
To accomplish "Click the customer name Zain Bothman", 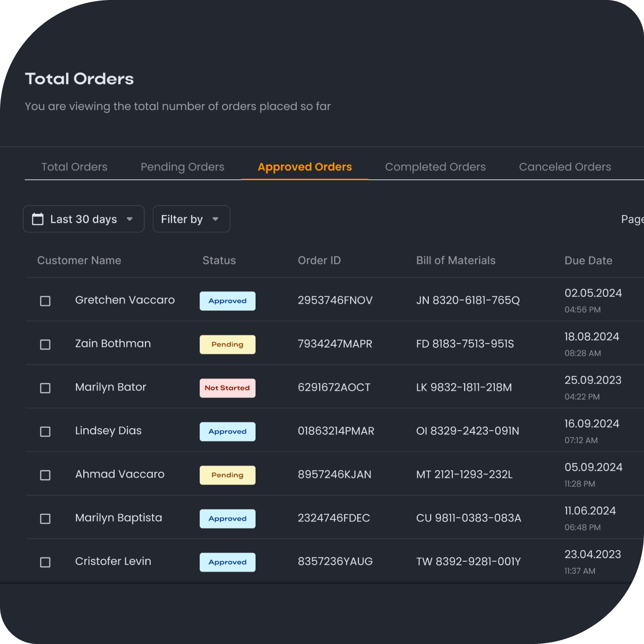I will [113, 344].
